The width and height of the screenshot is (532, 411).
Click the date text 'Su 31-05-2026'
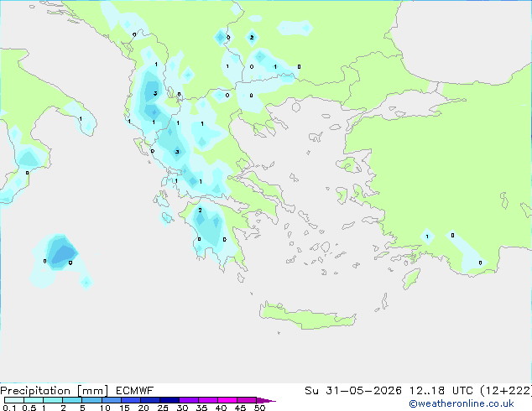tap(353, 391)
